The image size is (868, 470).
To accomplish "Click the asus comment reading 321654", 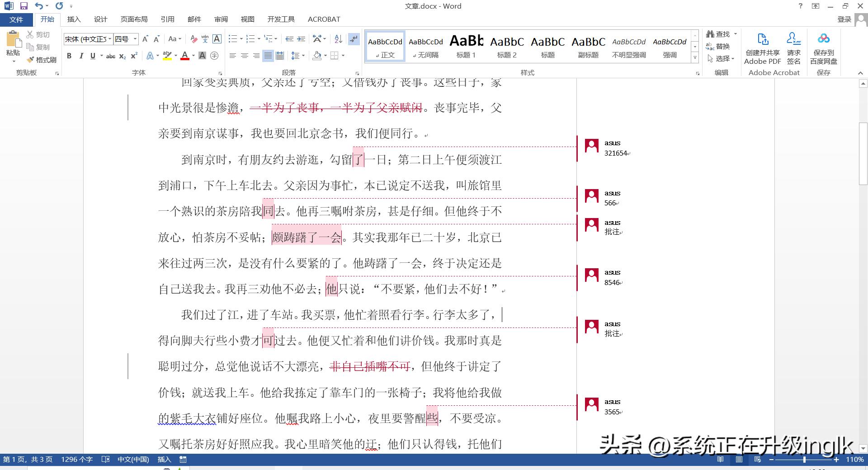I will [616, 153].
